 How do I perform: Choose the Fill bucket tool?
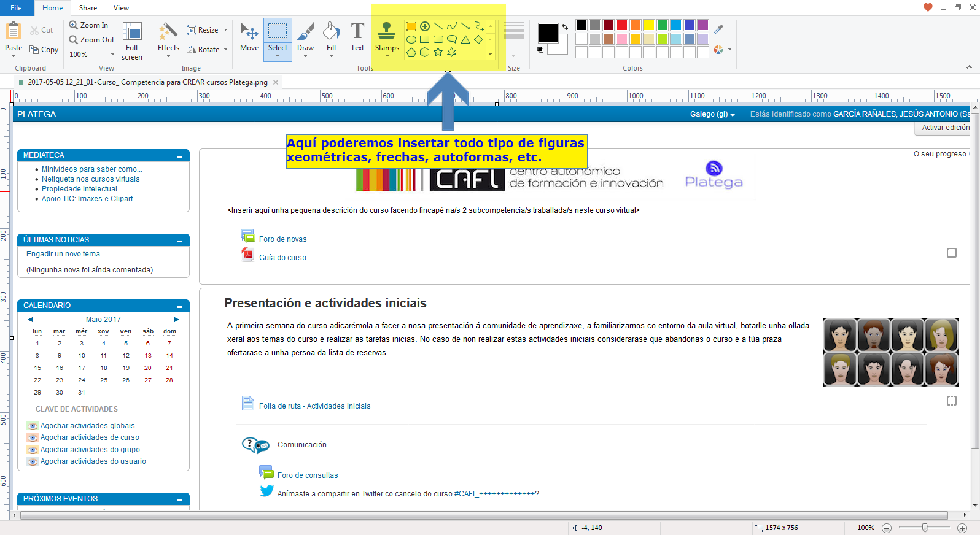(331, 37)
